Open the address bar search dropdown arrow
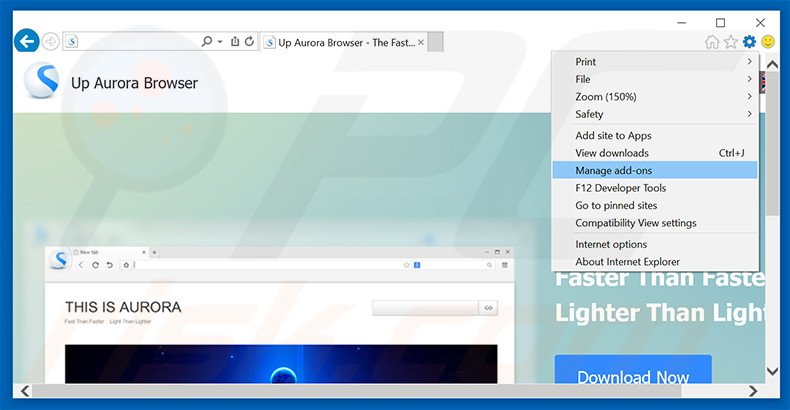 (x=220, y=42)
